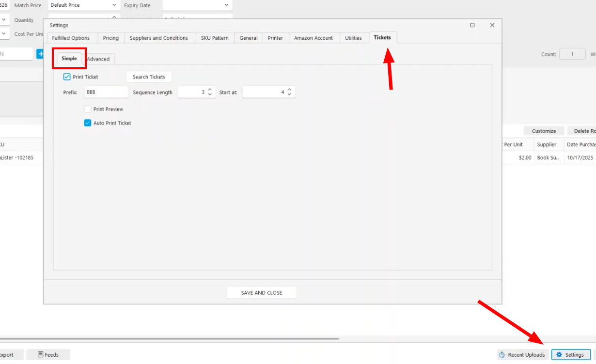Open the Cost Per Unit dropdown
Screen dimensions: 596x364
coord(3,34)
